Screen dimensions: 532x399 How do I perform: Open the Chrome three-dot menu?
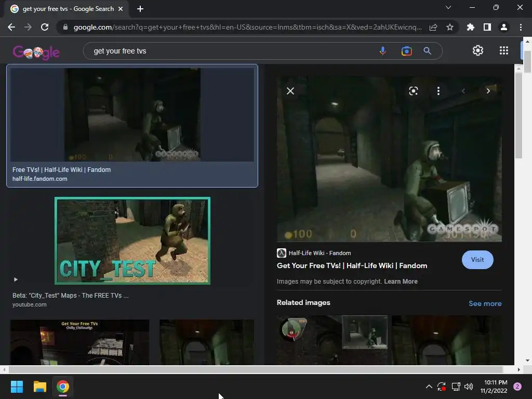[x=521, y=27]
